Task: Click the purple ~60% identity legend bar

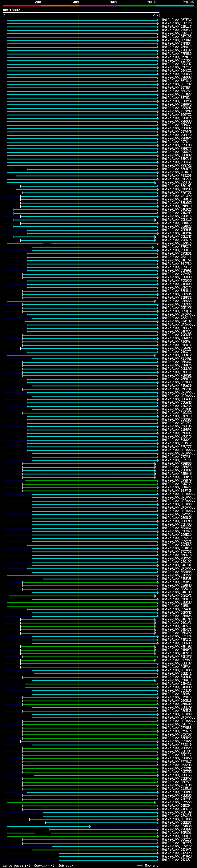Action: (99, 6)
